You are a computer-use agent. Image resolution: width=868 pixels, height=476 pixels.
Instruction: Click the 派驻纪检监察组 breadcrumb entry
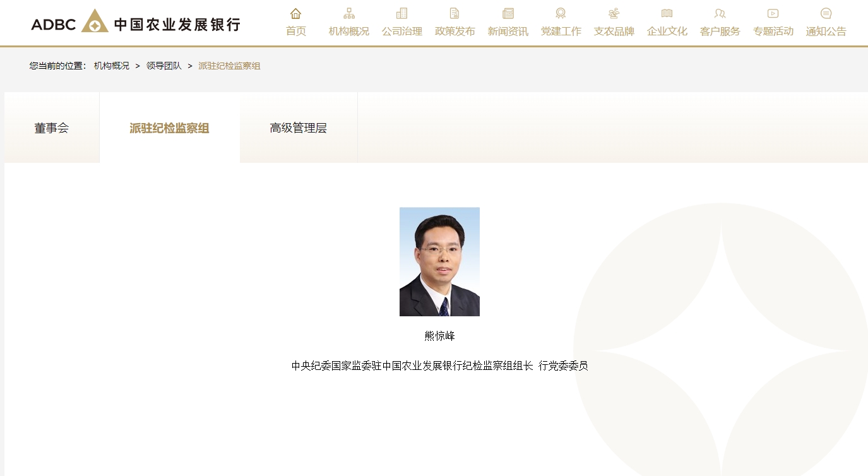click(x=229, y=66)
